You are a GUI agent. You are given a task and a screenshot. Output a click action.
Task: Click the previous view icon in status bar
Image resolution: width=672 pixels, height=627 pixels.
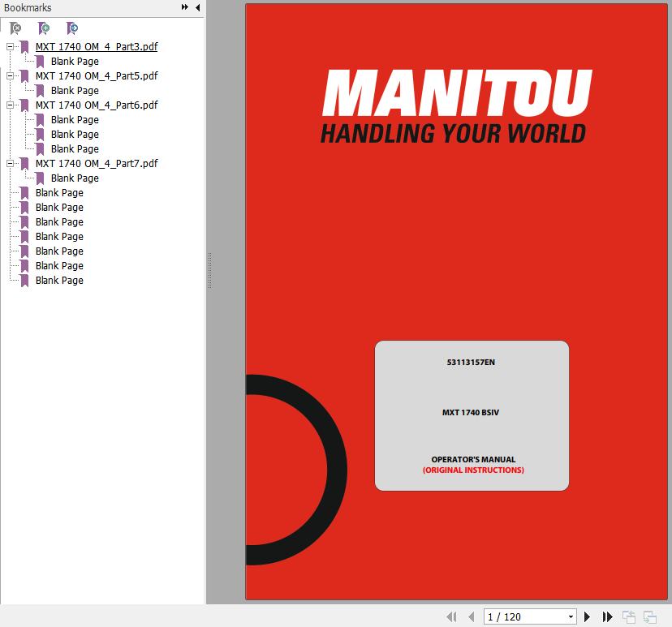(629, 616)
